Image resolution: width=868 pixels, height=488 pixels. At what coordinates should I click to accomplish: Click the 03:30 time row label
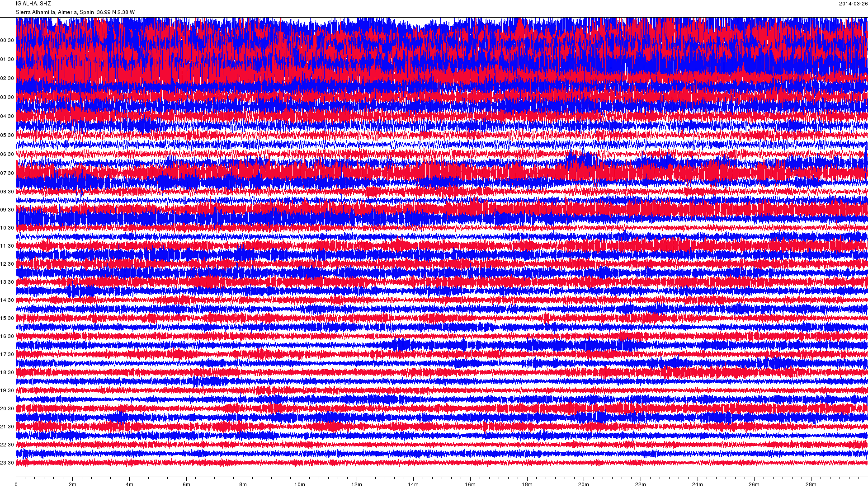(7, 98)
